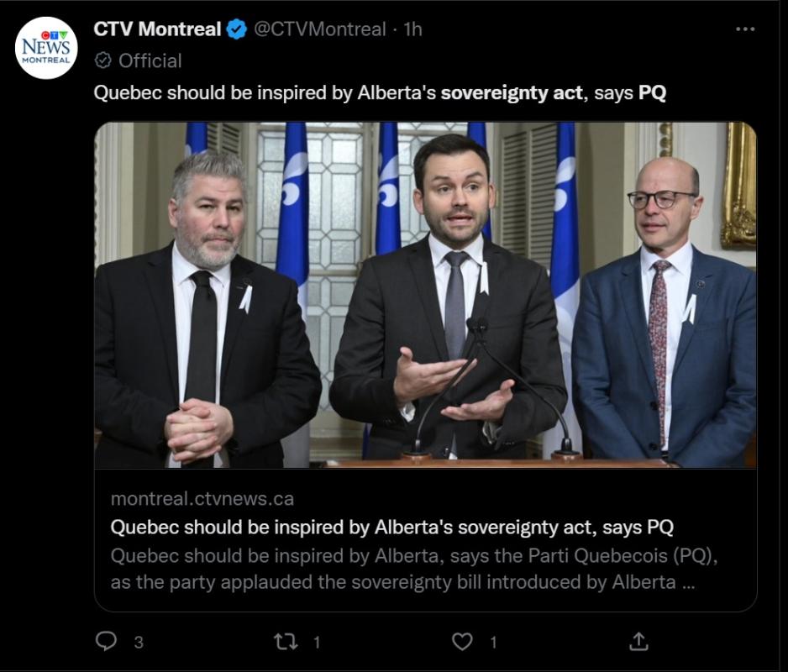Click the blue verified checkmark badge
Image resolution: width=788 pixels, height=672 pixels.
[237, 29]
